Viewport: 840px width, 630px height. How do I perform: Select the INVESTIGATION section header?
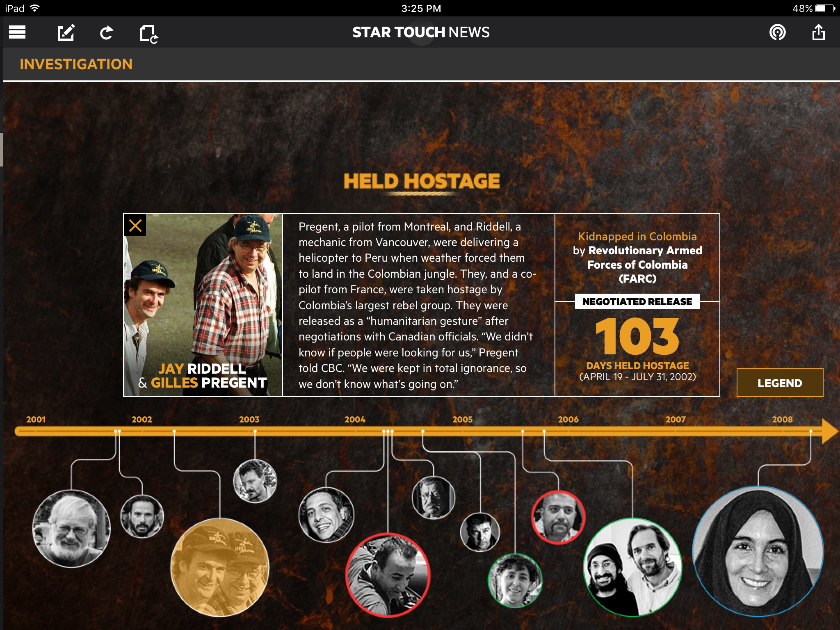pos(76,64)
